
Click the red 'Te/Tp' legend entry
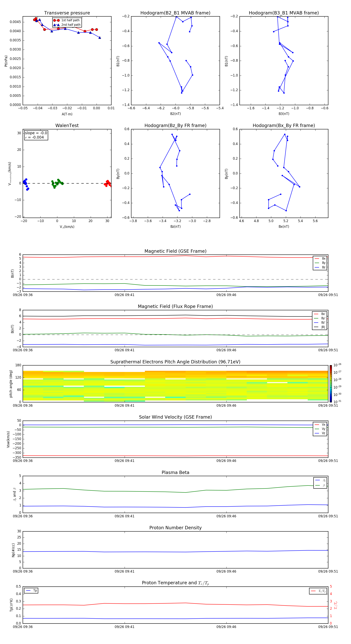coord(318,591)
